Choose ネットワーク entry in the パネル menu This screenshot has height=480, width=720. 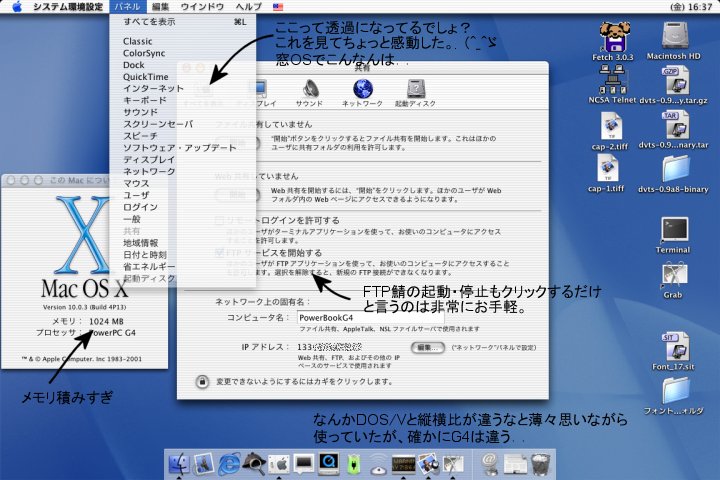pos(183,172)
